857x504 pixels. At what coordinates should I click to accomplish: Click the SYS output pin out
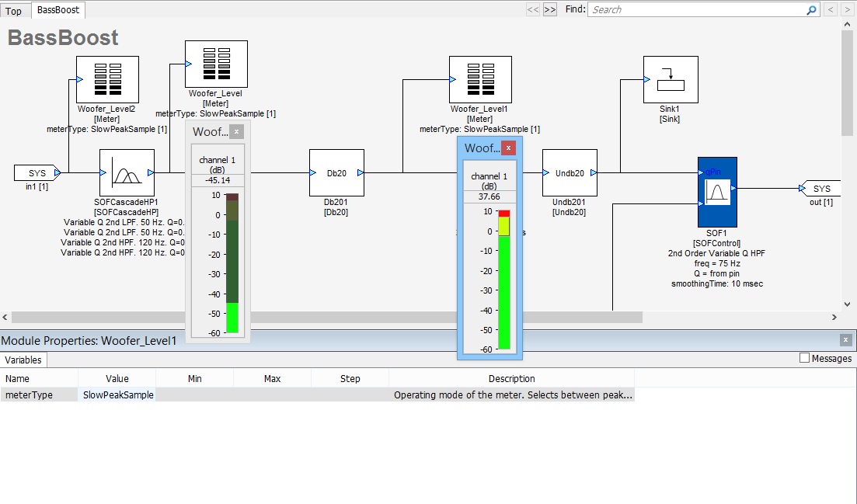[x=820, y=189]
